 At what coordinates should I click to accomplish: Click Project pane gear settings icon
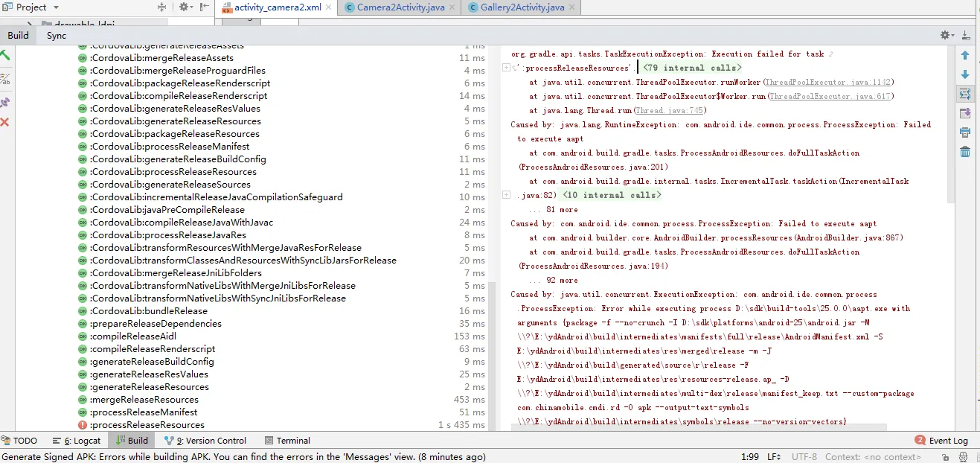(185, 7)
